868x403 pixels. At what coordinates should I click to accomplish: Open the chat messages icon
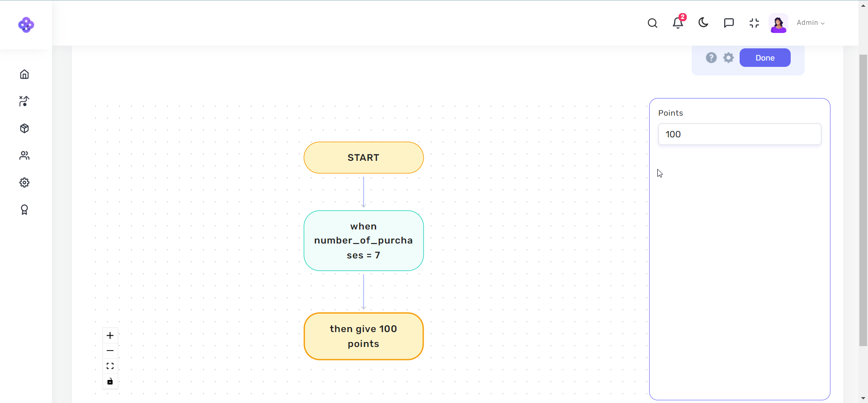coord(729,23)
